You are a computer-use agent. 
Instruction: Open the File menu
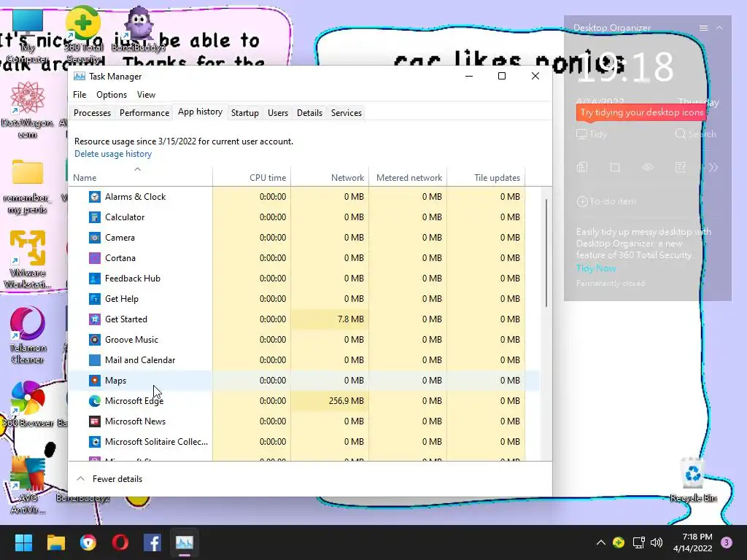pyautogui.click(x=80, y=95)
